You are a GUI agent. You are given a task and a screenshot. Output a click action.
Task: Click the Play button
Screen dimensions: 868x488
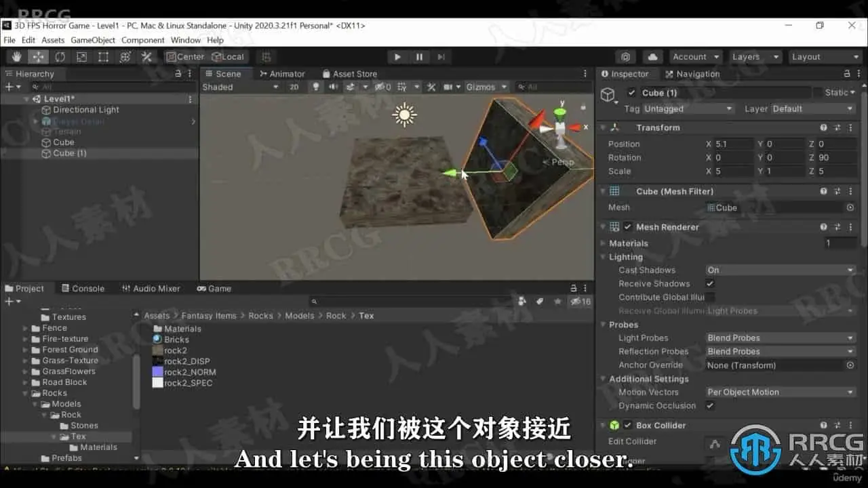[397, 57]
